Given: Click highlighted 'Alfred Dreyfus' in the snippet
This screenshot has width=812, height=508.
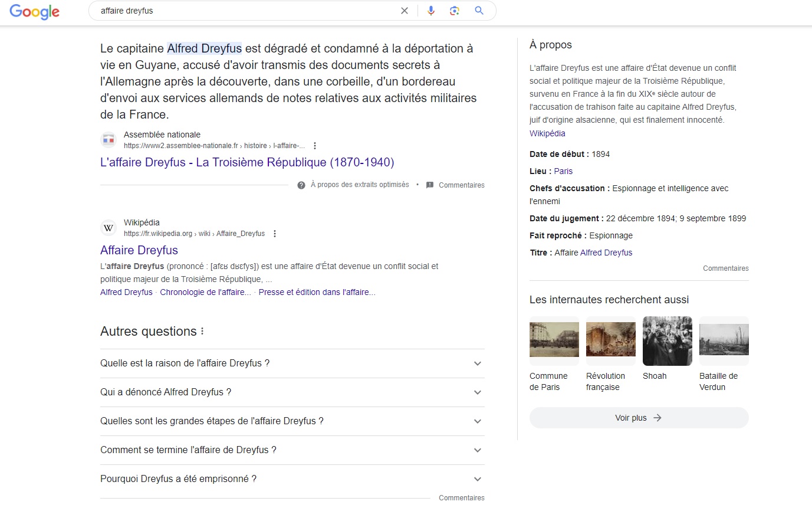Looking at the screenshot, I should 204,48.
